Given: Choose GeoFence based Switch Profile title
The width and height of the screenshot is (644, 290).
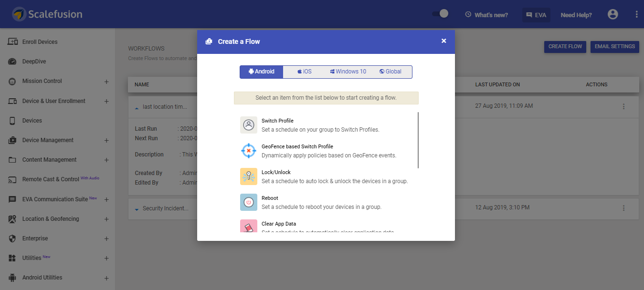Looking at the screenshot, I should tap(297, 146).
